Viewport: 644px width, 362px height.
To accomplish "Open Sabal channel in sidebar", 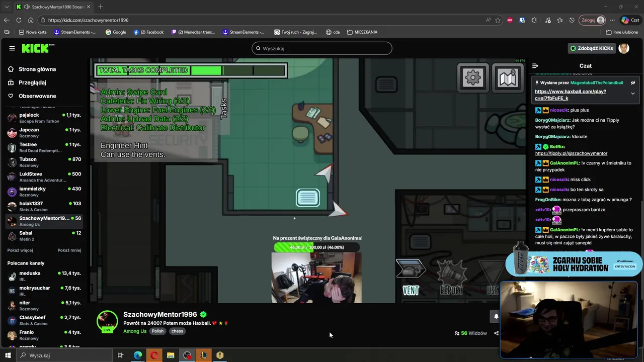I will coord(44,236).
